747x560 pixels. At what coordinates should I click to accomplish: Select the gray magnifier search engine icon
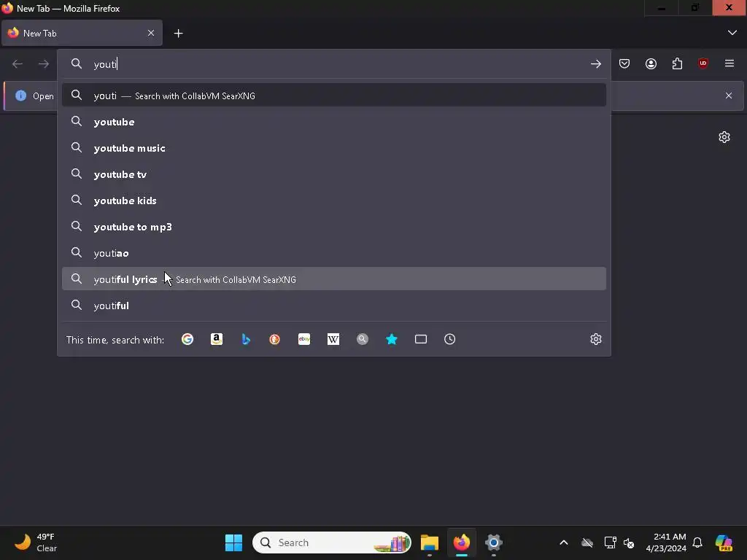(x=363, y=339)
